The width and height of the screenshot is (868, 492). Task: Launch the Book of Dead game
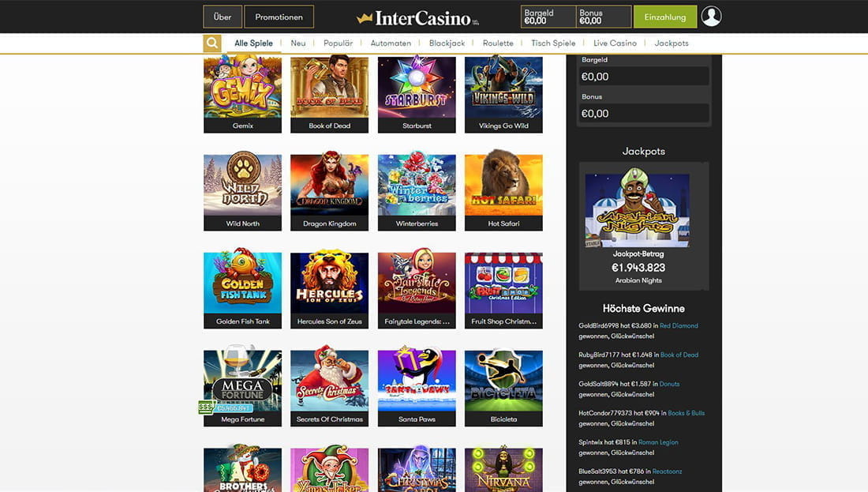tap(329, 94)
